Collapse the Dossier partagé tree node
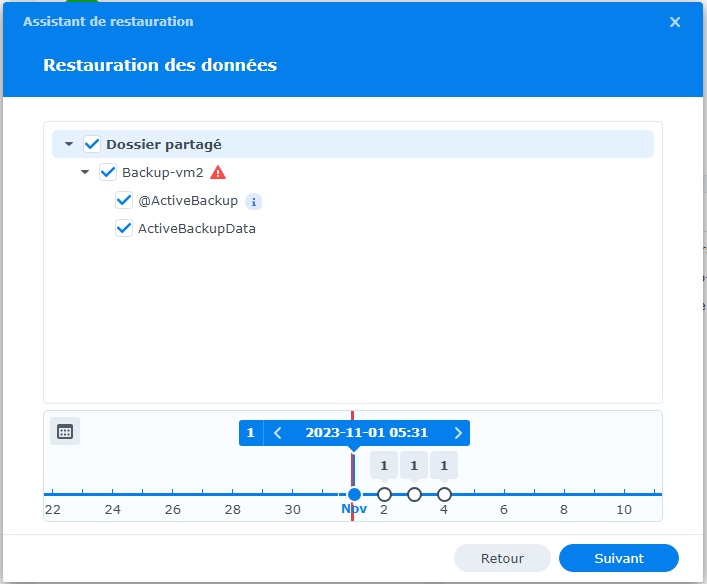This screenshot has width=707, height=584. click(x=69, y=144)
